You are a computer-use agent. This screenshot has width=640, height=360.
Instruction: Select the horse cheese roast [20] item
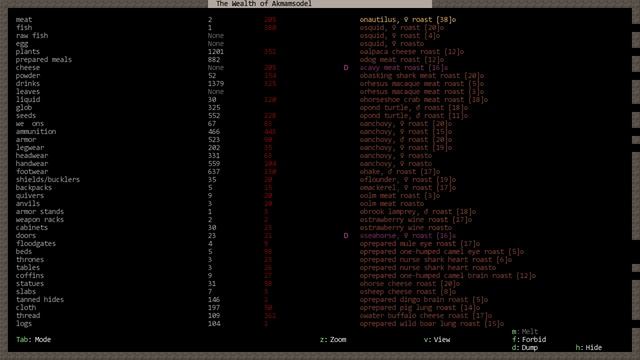410,283
